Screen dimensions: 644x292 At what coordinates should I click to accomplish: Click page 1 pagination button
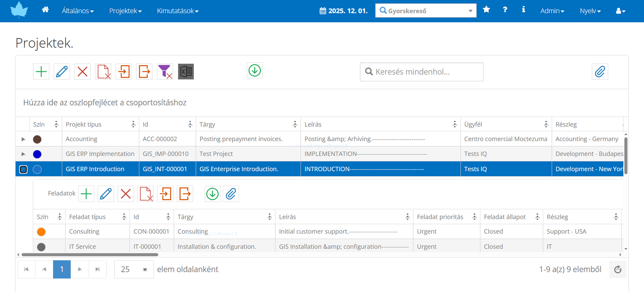[x=62, y=269]
